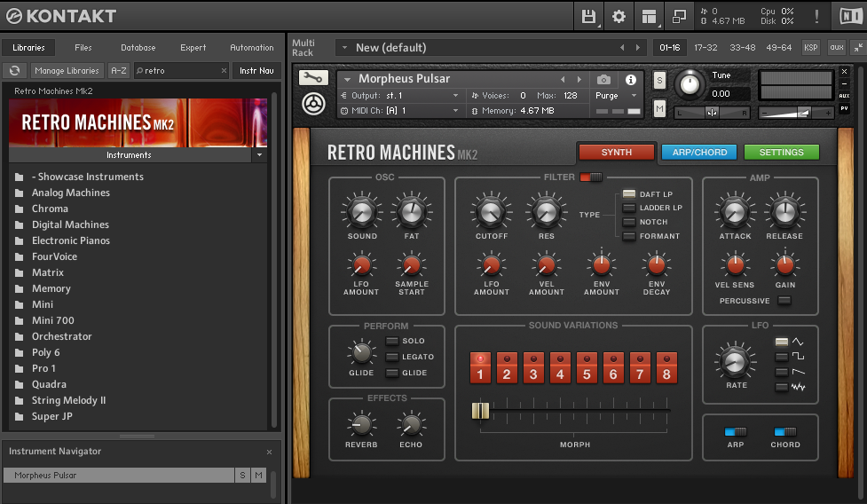This screenshot has width=867, height=504.
Task: Click the Instr Nav button
Action: tap(256, 71)
